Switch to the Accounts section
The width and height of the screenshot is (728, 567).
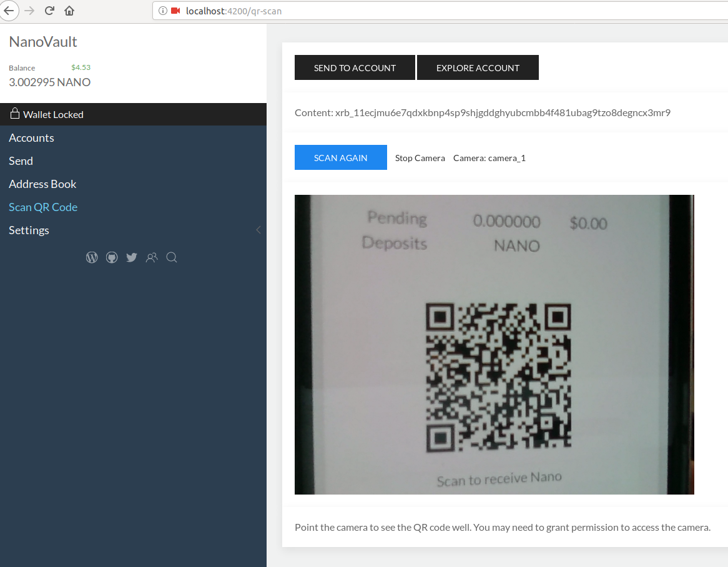(x=31, y=137)
